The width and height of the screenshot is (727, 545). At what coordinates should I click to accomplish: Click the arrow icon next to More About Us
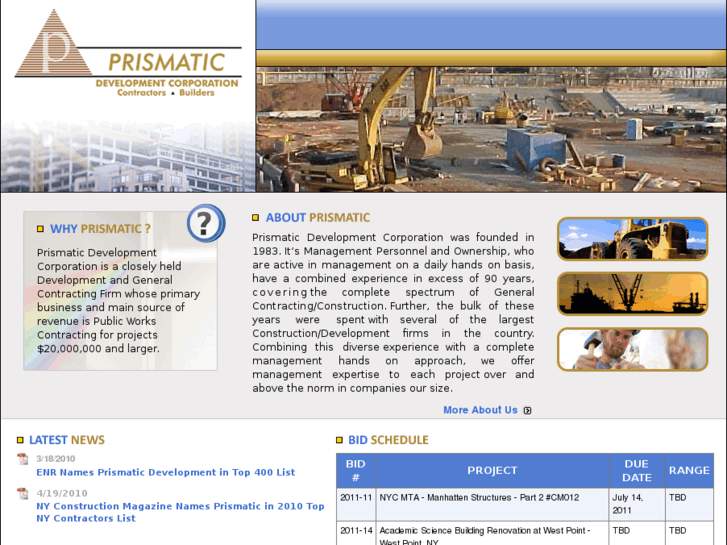coord(527,410)
